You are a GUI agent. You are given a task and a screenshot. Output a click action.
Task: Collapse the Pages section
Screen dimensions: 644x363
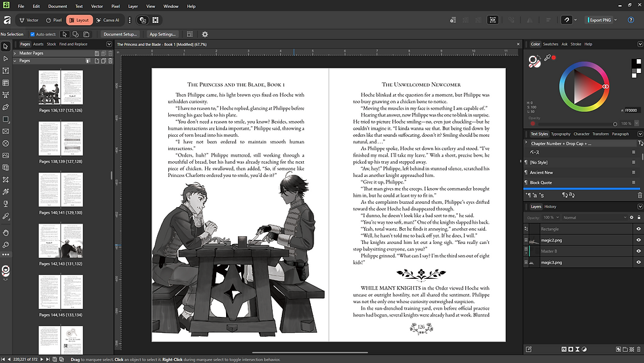[14, 61]
